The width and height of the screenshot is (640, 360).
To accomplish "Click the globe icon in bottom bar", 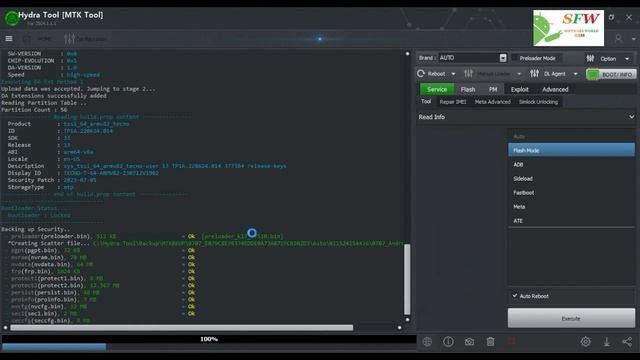I will pos(427,342).
